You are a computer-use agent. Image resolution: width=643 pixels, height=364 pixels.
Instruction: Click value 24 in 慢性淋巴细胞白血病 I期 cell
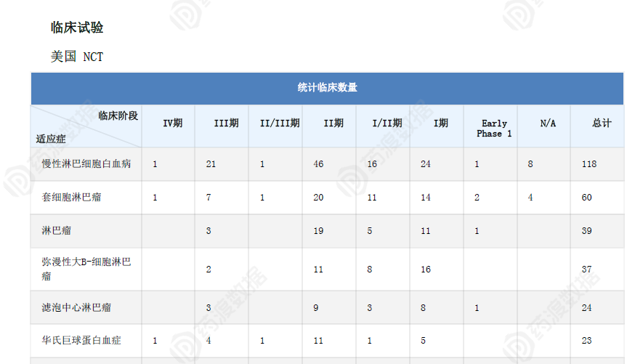426,164
